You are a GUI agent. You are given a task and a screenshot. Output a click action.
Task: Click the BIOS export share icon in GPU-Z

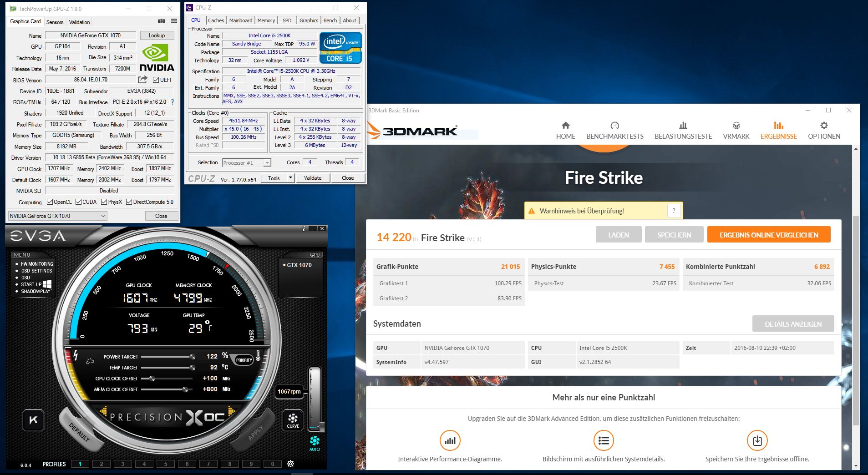(x=143, y=80)
